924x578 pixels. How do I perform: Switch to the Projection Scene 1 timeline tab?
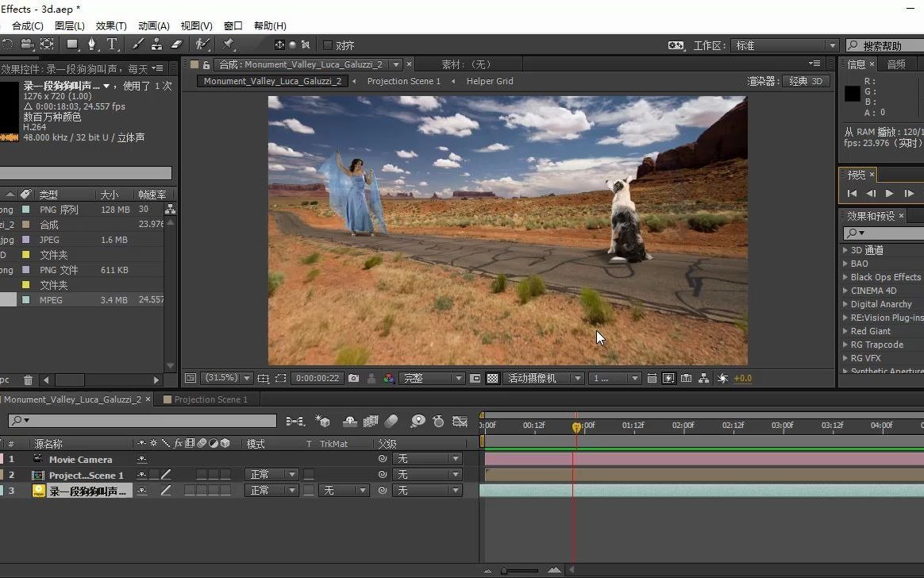(x=210, y=399)
